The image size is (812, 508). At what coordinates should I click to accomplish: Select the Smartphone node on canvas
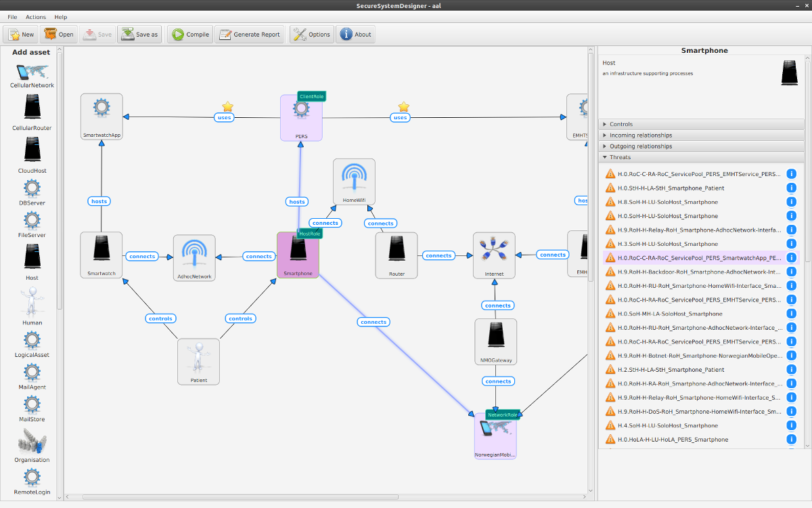298,255
